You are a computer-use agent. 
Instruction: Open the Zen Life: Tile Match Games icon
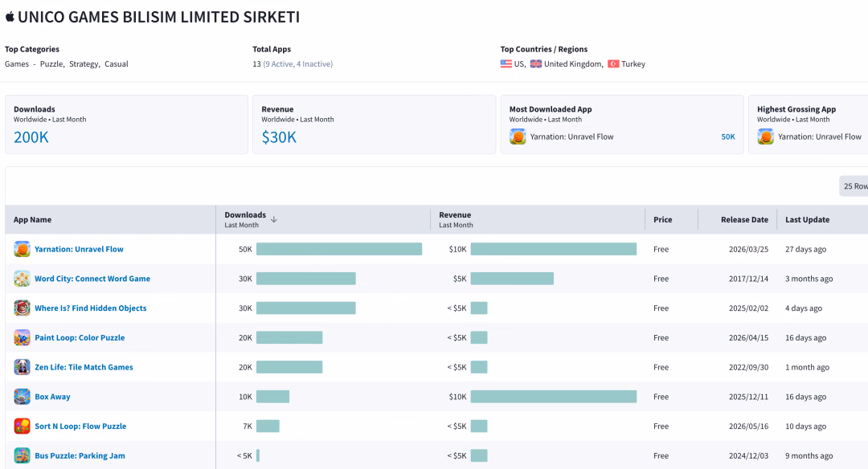(x=23, y=367)
